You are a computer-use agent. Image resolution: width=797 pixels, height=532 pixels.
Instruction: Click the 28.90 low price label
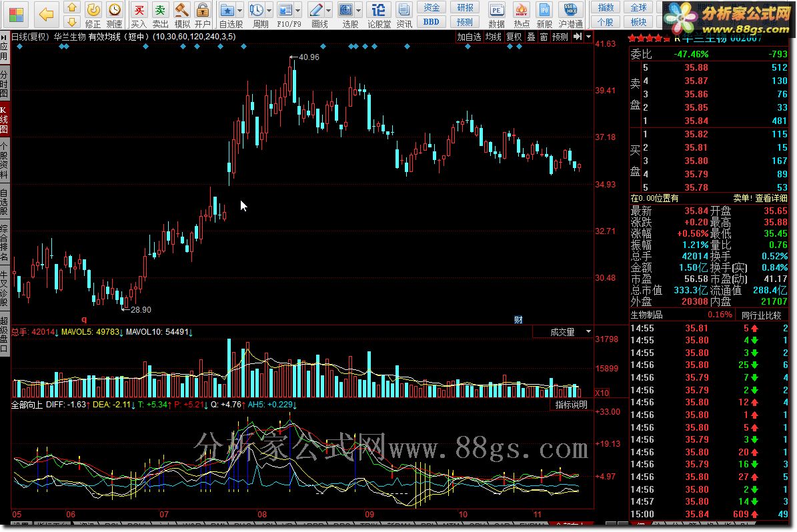tap(141, 309)
